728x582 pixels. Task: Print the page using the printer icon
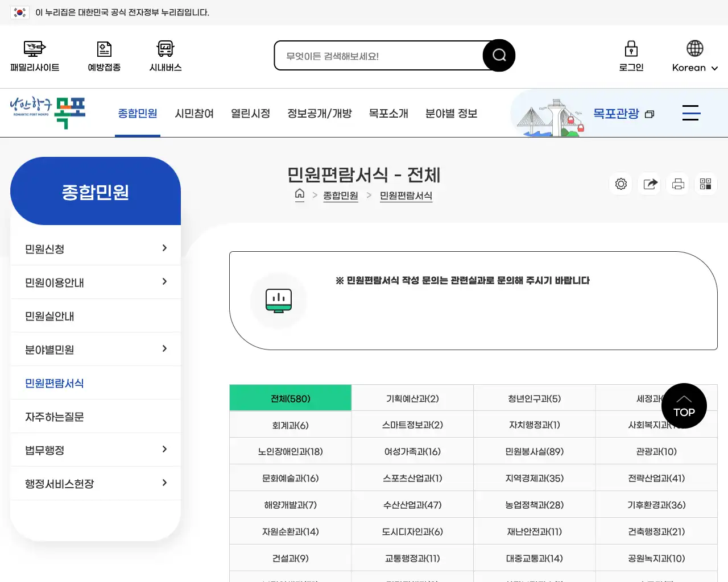tap(677, 184)
